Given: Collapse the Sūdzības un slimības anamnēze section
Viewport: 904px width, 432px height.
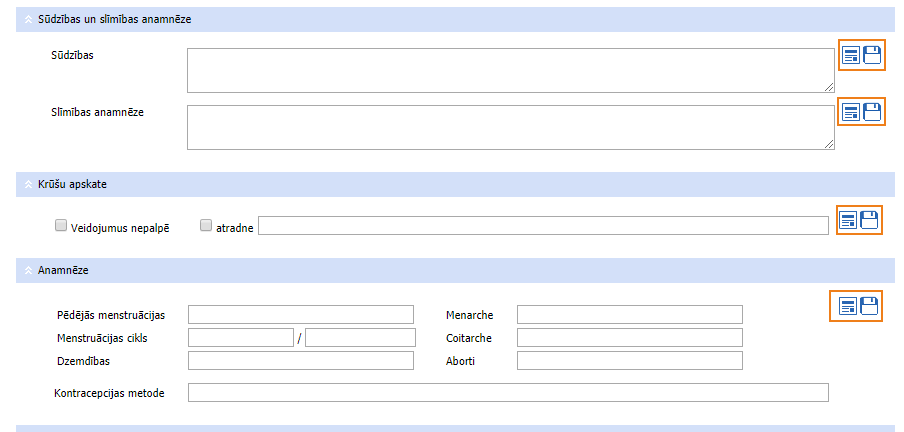Looking at the screenshot, I should (28, 20).
